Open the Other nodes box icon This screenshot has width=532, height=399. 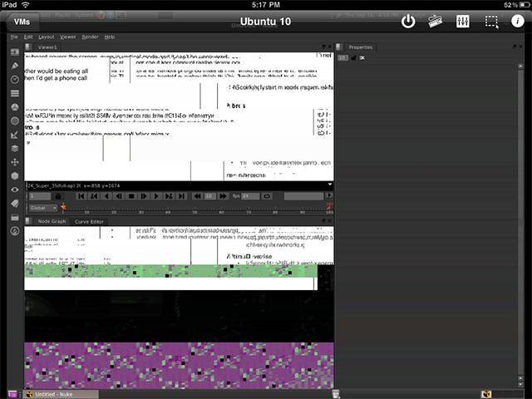pos(15,217)
